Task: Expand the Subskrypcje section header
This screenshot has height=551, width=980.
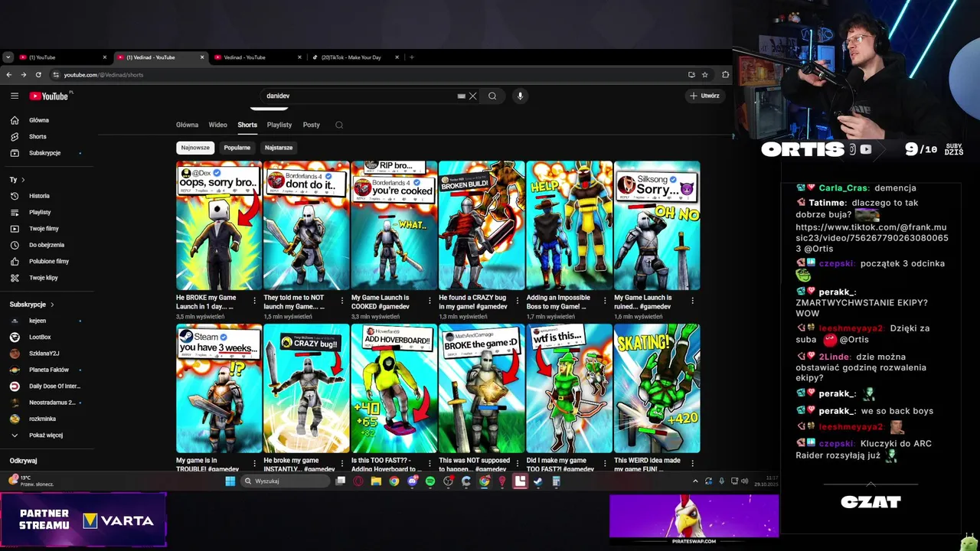Action: [x=31, y=305]
